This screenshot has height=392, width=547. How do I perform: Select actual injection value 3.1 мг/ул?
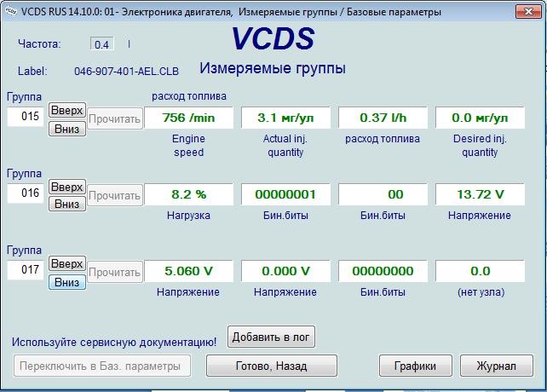click(285, 118)
